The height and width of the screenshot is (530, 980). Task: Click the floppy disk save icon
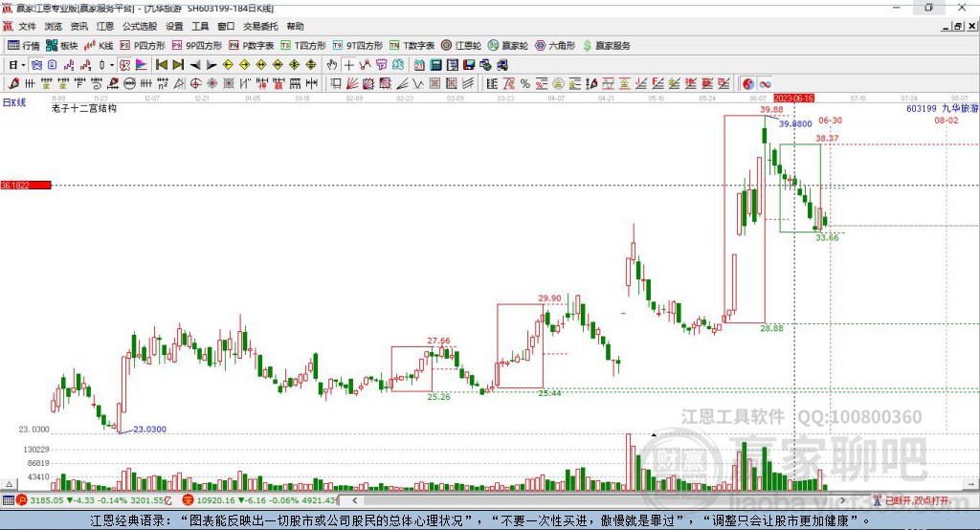(x=469, y=65)
